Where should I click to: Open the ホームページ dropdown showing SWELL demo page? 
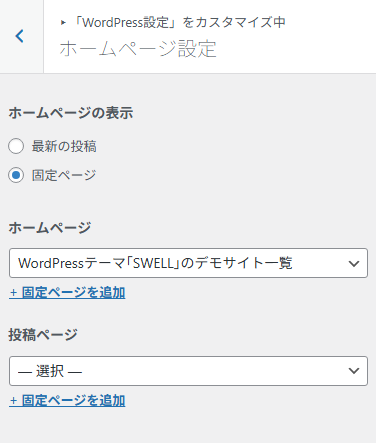pos(188,263)
